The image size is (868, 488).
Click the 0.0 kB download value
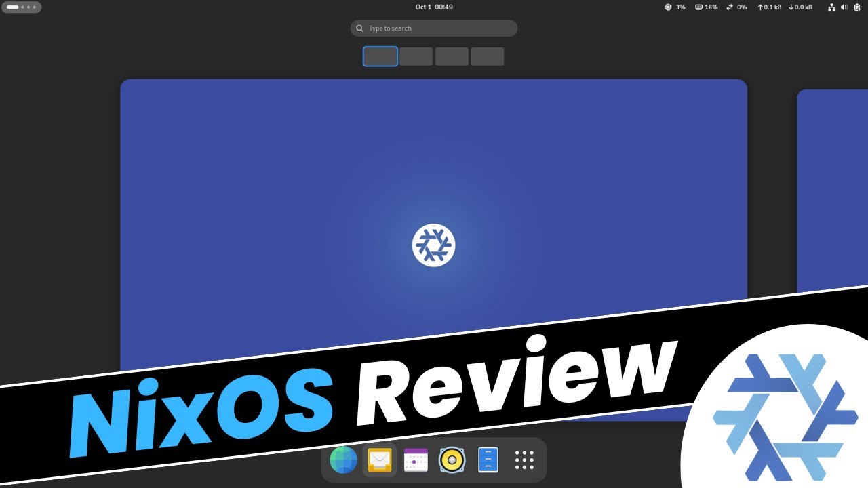tap(804, 7)
